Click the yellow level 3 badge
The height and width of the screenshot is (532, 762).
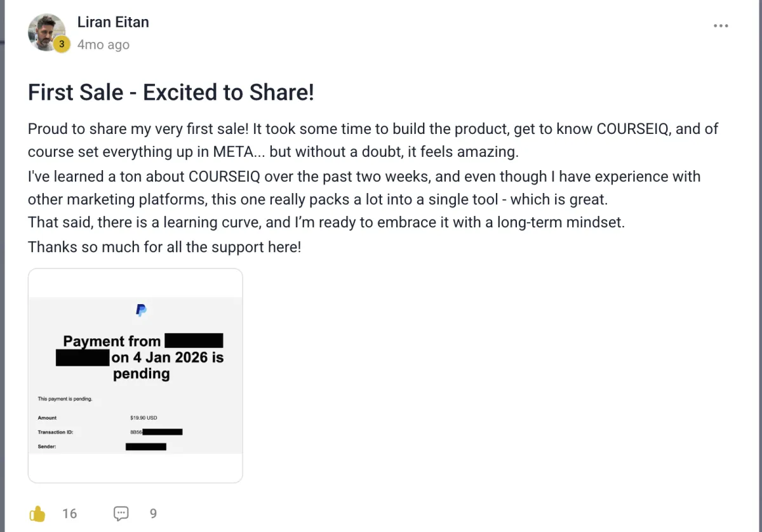coord(61,44)
